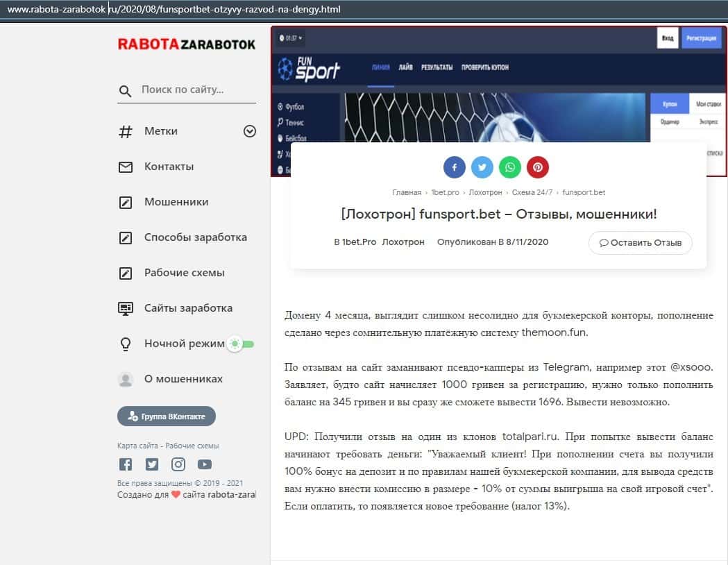Click the Оставить Отзыв button
728x565 pixels.
coord(641,243)
